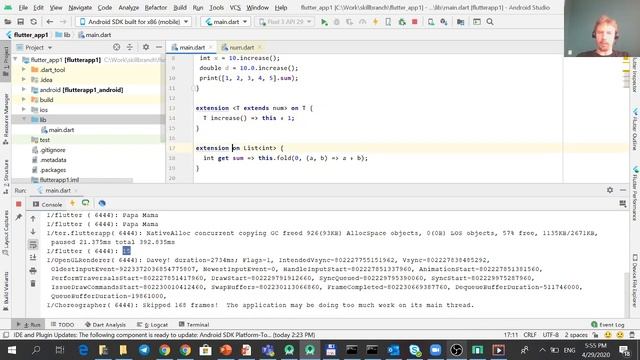Open the VCS menu
This screenshot has width=640, height=360.
coord(235,7)
